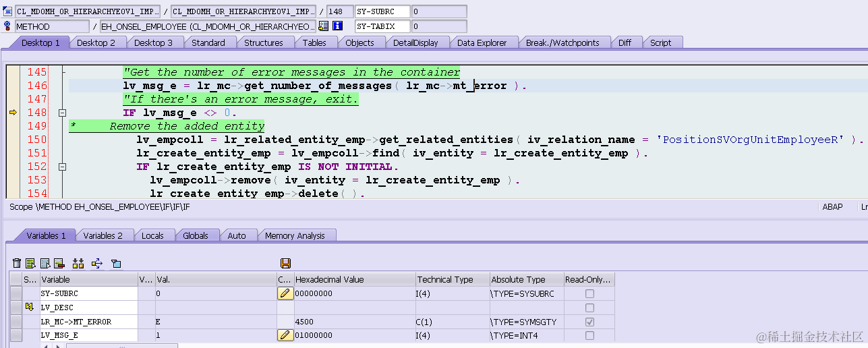Click the Variable column header
The width and height of the screenshot is (868, 348).
(88, 279)
